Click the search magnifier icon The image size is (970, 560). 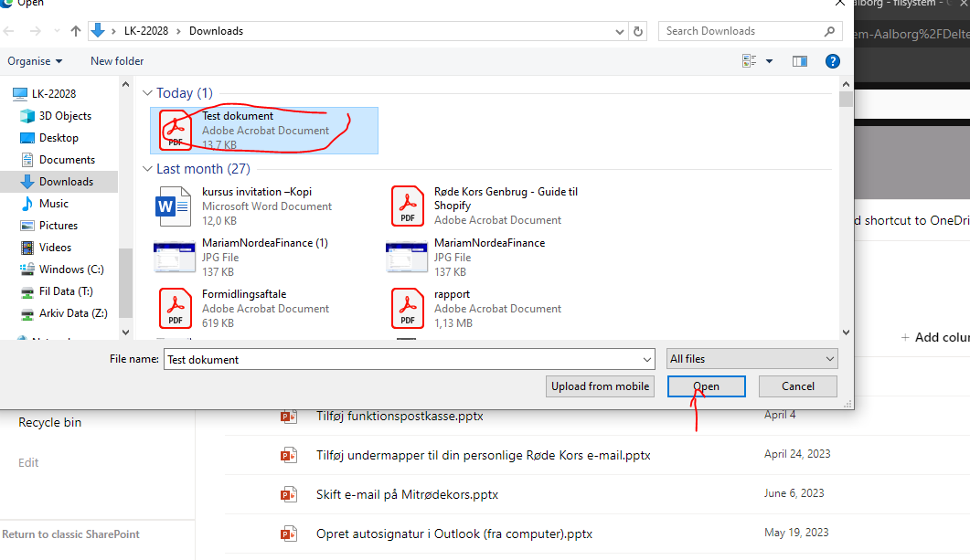tap(829, 31)
